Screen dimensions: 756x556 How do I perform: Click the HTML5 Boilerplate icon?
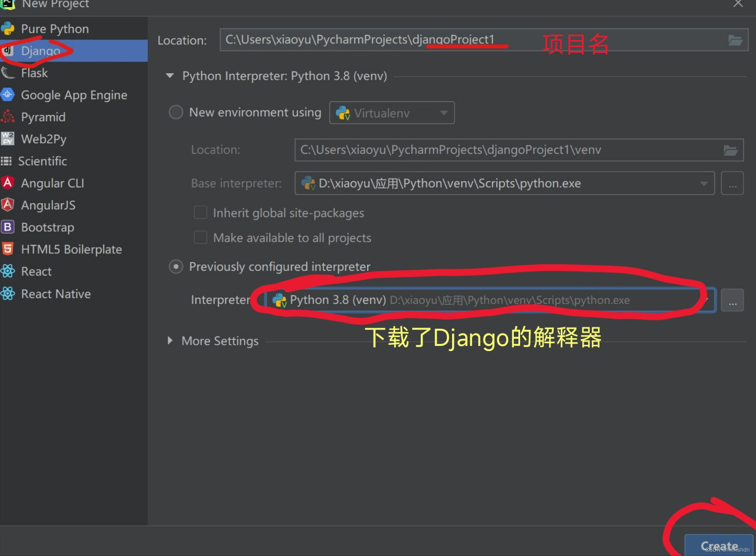coord(7,249)
